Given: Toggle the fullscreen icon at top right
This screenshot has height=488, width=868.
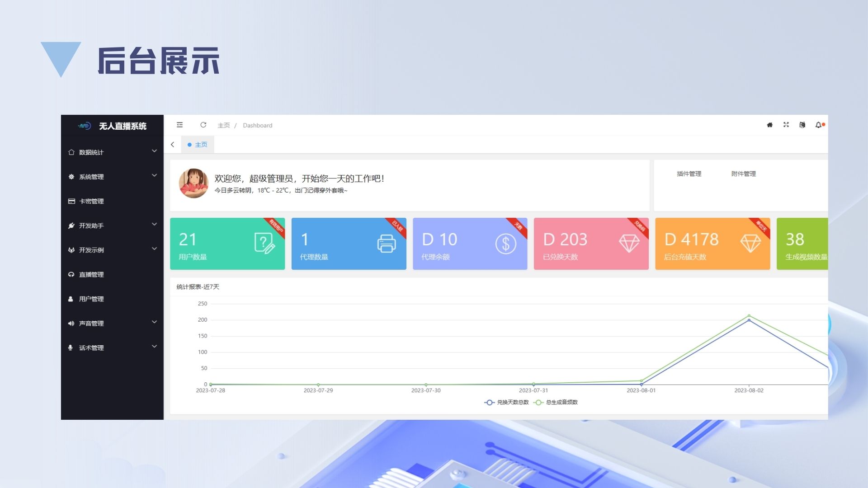Looking at the screenshot, I should pos(786,125).
